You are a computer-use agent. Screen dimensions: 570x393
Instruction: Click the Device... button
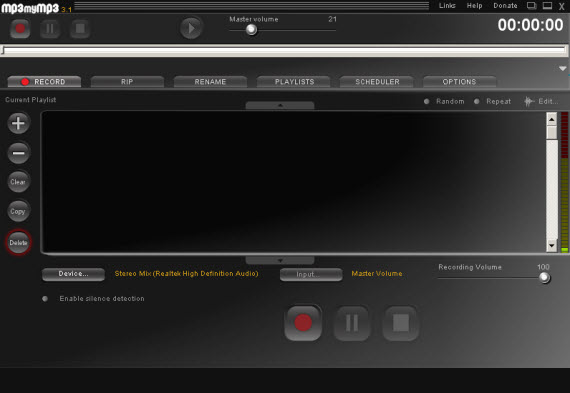73,274
